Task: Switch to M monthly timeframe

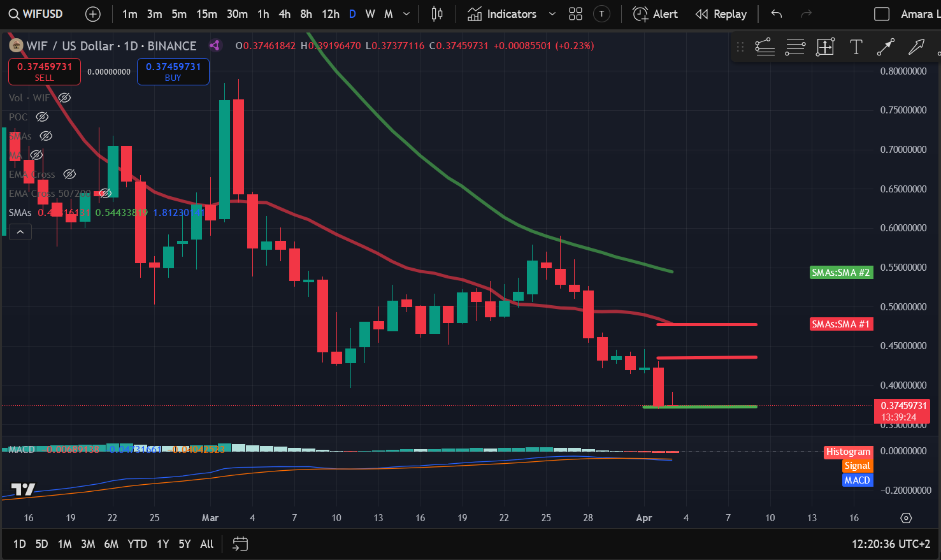Action: pos(389,14)
